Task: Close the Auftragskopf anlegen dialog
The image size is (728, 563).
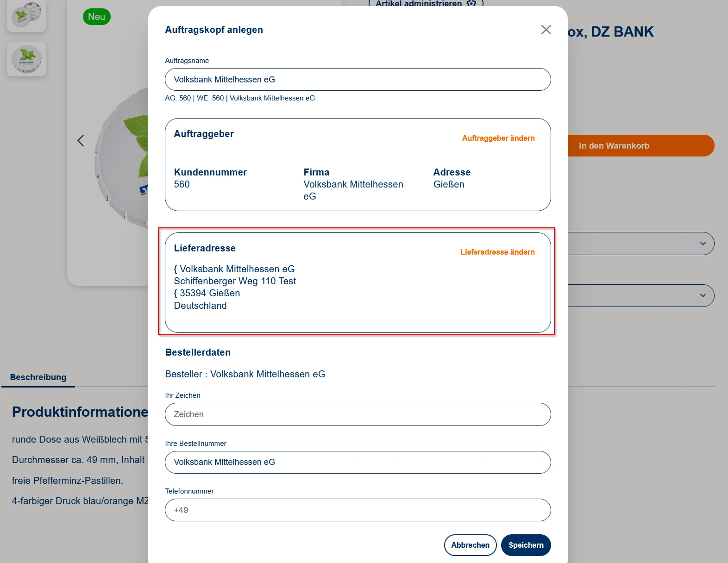Action: click(546, 30)
